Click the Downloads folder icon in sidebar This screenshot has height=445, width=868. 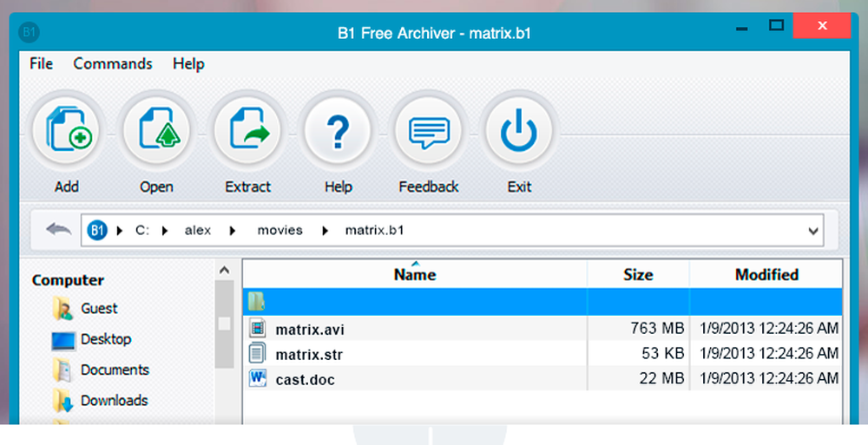pos(63,401)
